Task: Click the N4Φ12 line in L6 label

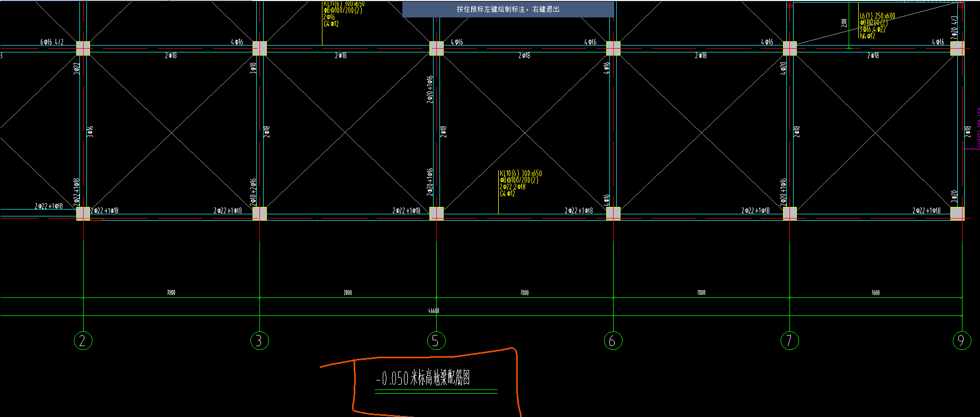Action: pos(867,36)
